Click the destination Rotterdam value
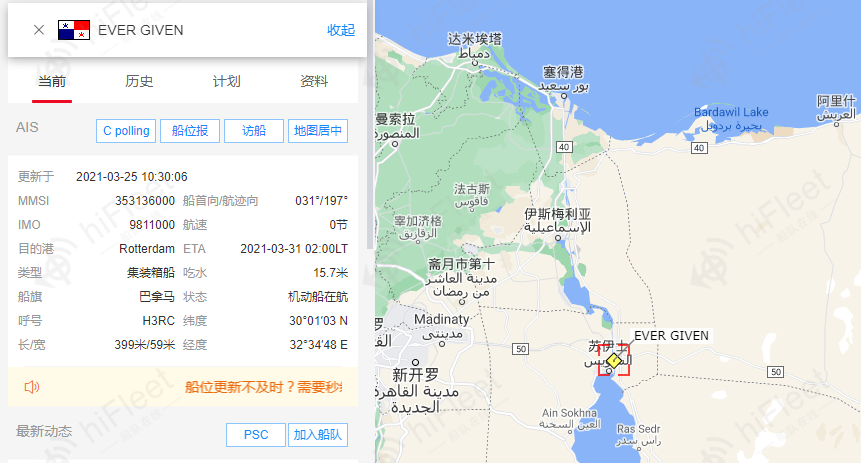 (x=147, y=249)
